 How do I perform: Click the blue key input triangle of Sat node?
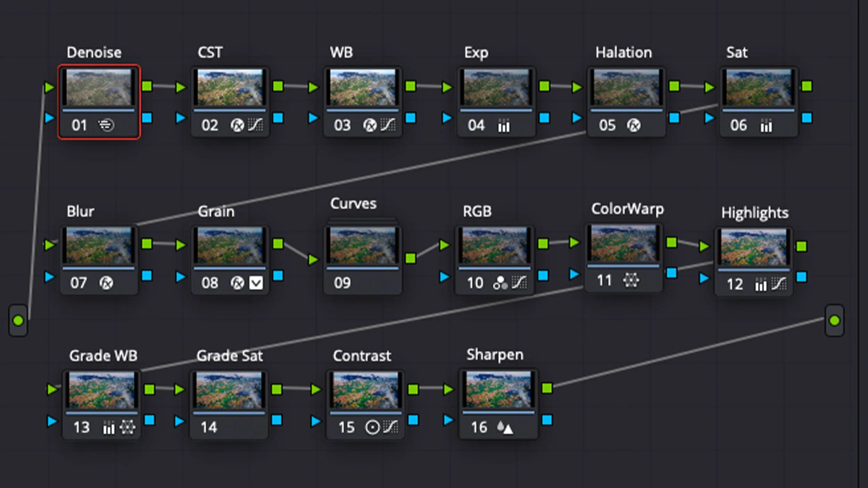[709, 118]
